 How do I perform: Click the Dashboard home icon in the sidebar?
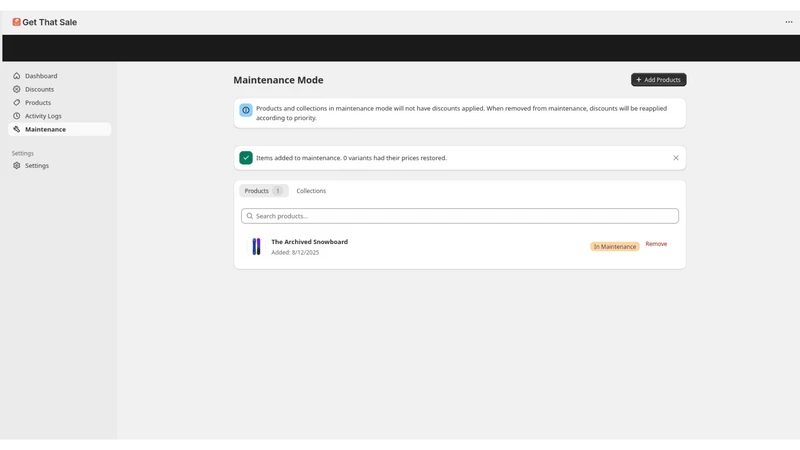(17, 76)
